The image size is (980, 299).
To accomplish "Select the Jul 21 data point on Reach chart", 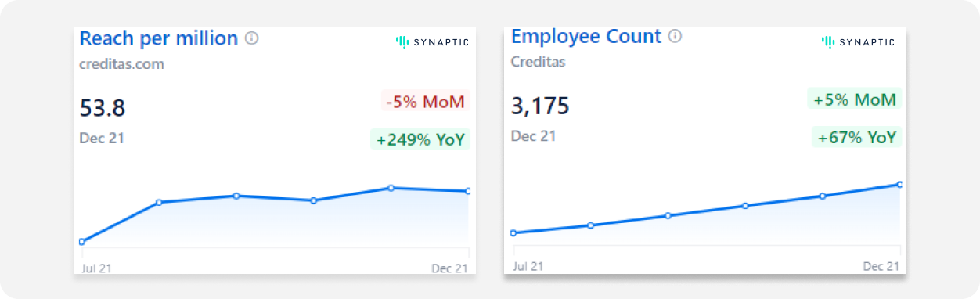I will (x=82, y=242).
